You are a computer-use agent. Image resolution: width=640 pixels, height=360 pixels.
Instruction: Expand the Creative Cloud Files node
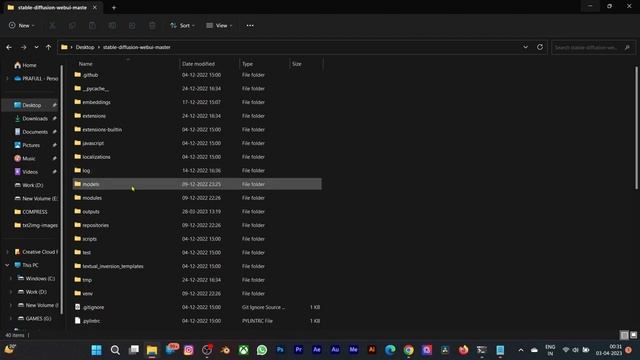7,252
